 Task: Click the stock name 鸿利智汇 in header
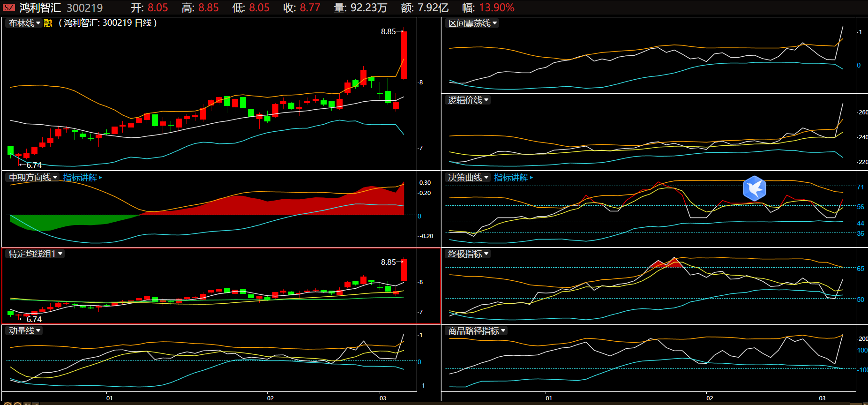point(40,8)
